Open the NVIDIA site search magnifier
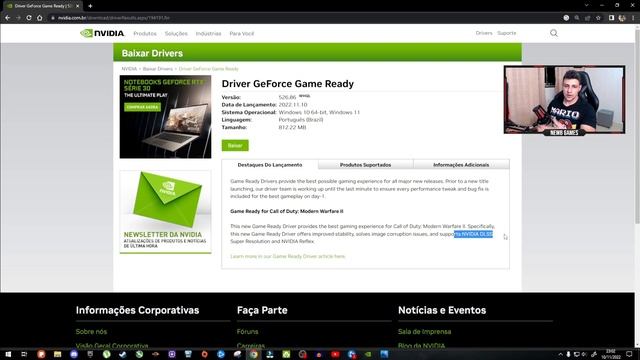The height and width of the screenshot is (360, 640). coord(553,33)
